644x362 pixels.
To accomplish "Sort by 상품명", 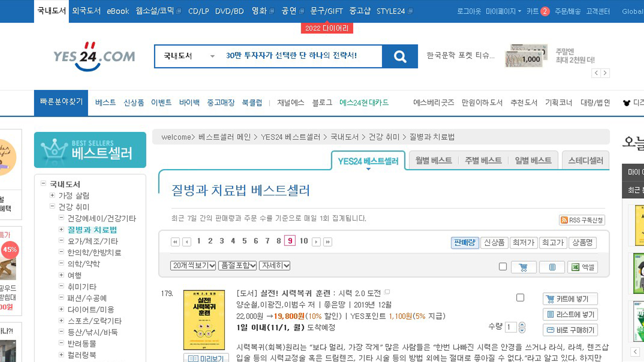I will [582, 242].
